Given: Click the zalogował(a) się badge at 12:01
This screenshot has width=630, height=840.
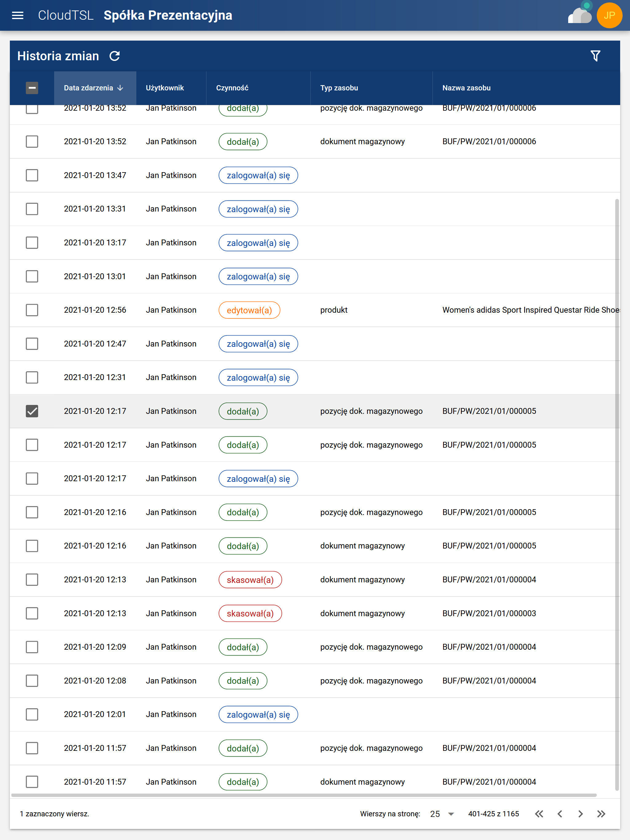Looking at the screenshot, I should coord(258,715).
